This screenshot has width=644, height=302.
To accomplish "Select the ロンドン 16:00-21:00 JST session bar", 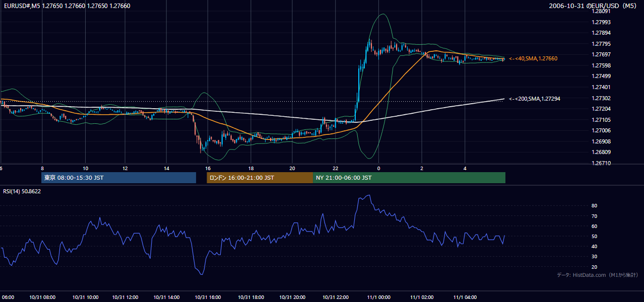I will (x=260, y=178).
